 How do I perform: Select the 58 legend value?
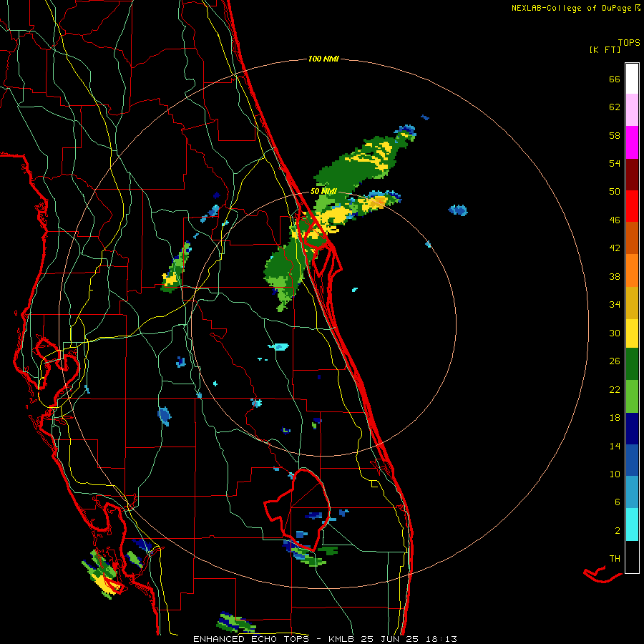point(615,135)
